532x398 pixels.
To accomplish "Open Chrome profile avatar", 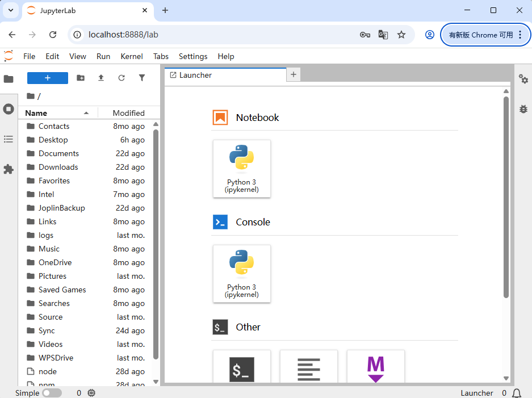I will [430, 35].
